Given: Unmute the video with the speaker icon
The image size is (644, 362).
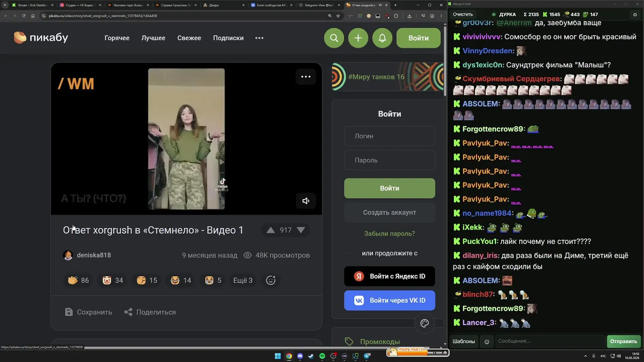Looking at the screenshot, I should pyautogui.click(x=306, y=201).
